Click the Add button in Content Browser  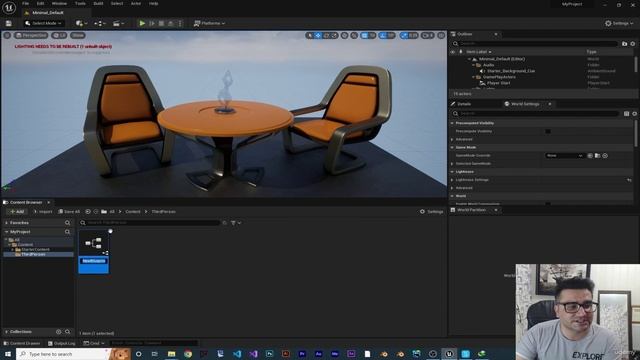click(17, 211)
